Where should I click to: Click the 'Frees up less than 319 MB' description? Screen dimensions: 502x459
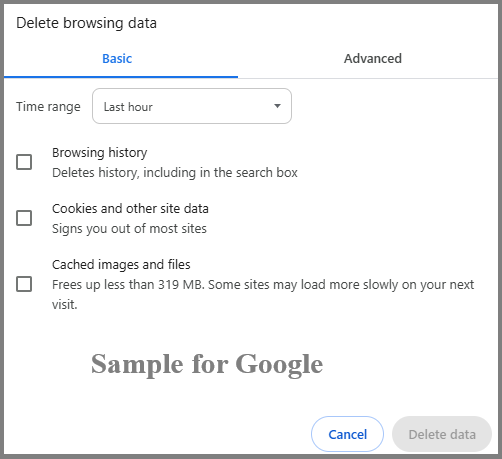(x=263, y=294)
